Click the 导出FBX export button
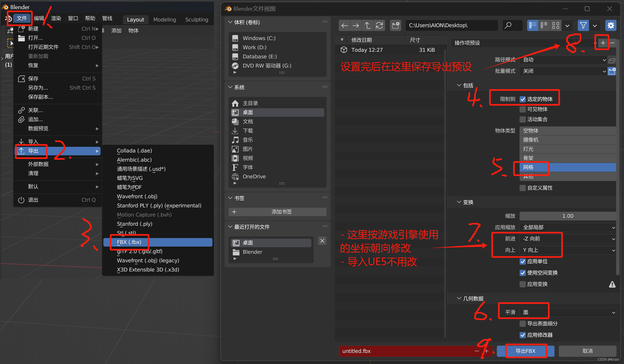Screen dimensions: 624x364 pyautogui.click(x=525, y=351)
